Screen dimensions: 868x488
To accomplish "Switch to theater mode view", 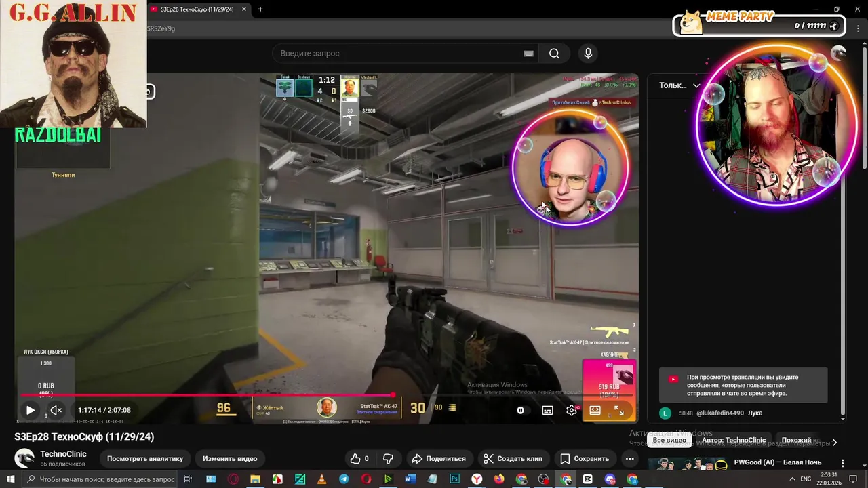I will tap(595, 410).
